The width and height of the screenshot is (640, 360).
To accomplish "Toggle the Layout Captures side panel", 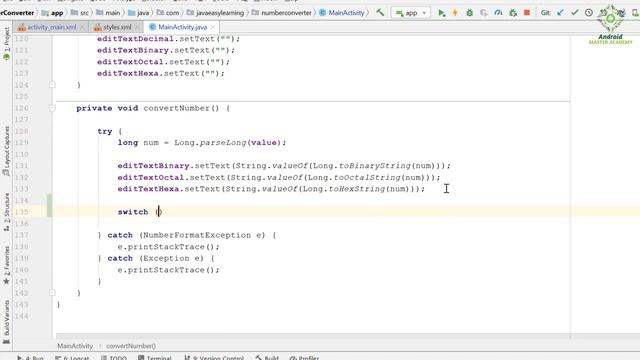I will (x=6, y=151).
